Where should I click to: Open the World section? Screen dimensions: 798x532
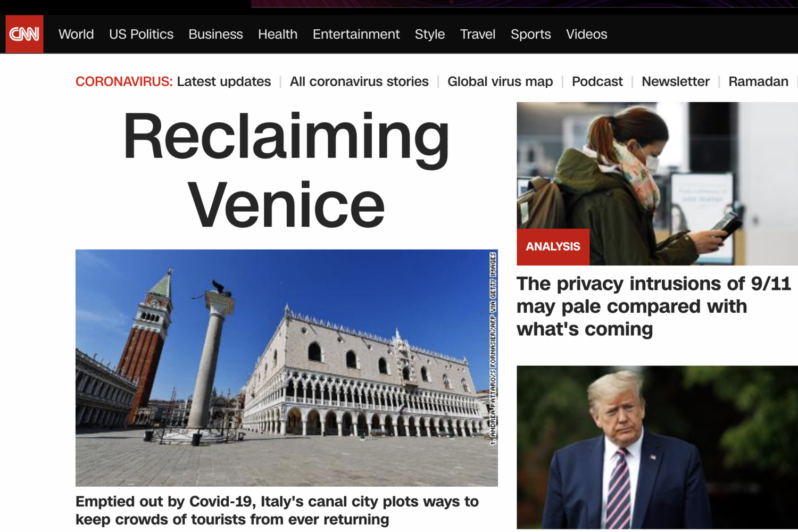76,34
